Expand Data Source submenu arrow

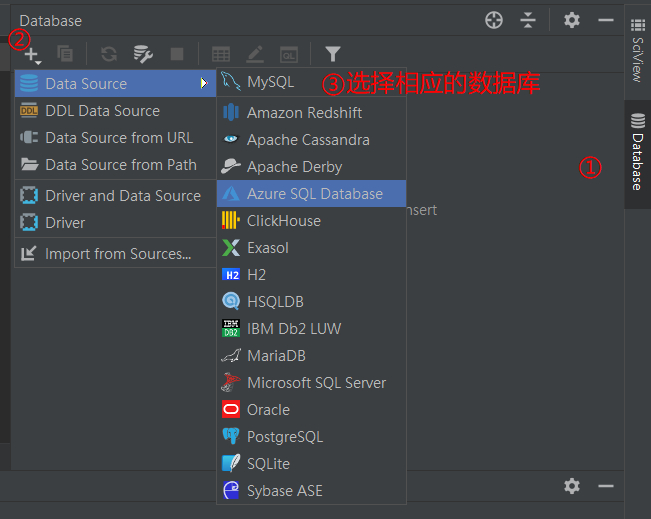click(204, 83)
